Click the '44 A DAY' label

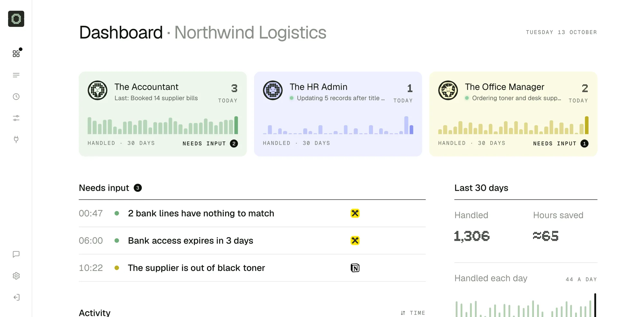(x=581, y=279)
